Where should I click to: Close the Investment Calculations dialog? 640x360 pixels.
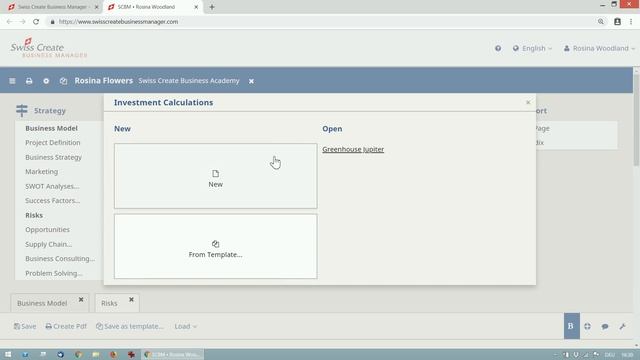tap(528, 102)
